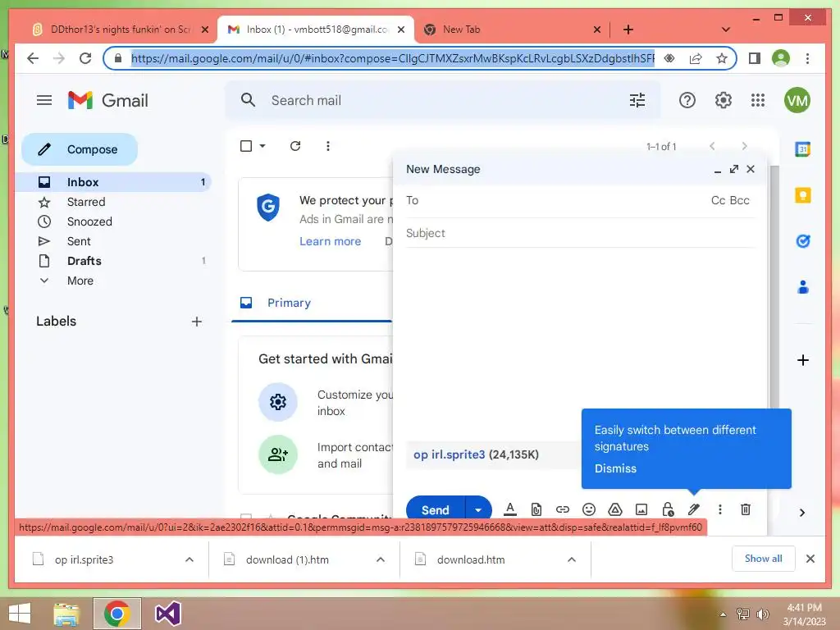Open select dropdown arrow beside checkbox
This screenshot has width=840, height=630.
262,146
